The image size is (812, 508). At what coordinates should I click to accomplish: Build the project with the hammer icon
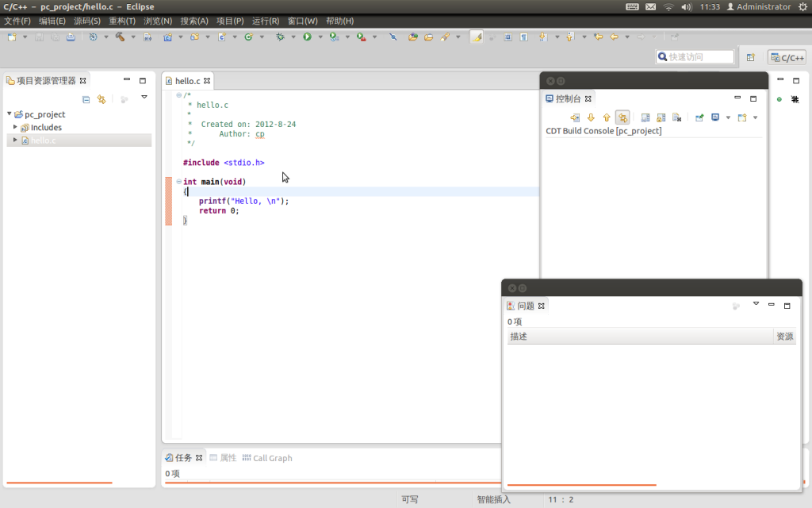pyautogui.click(x=119, y=37)
